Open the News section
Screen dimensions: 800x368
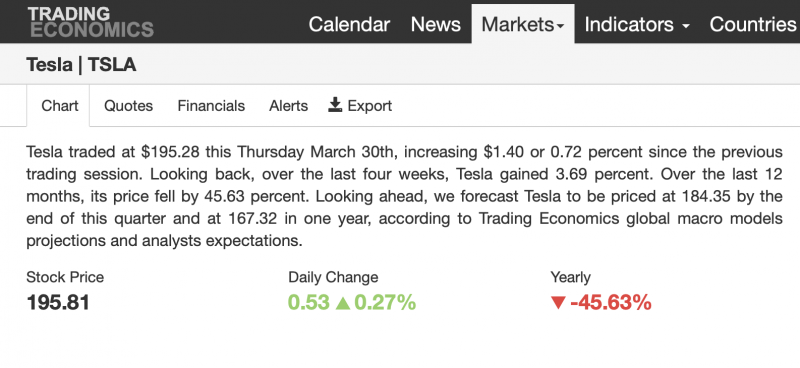[x=435, y=24]
